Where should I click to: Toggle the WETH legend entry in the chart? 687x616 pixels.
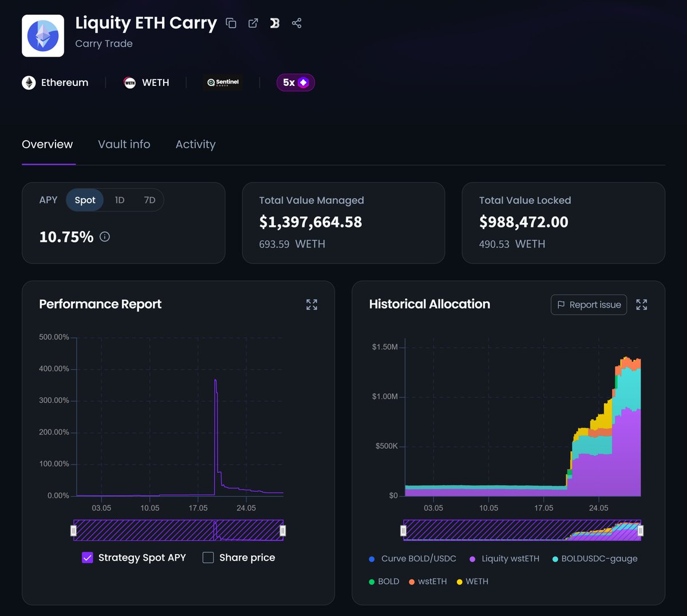pos(472,582)
